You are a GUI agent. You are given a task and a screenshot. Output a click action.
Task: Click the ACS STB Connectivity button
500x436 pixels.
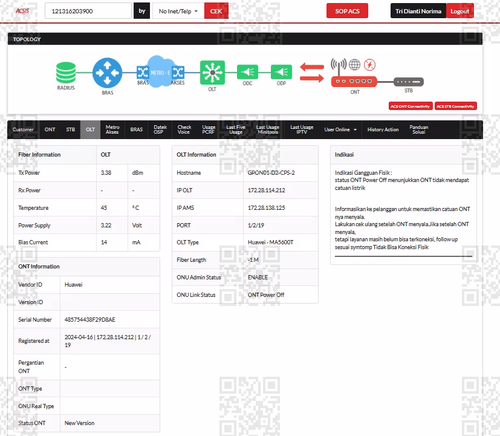(x=456, y=106)
